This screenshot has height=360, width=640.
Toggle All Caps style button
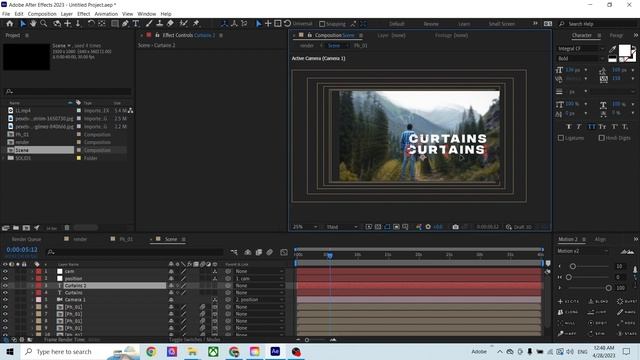591,127
